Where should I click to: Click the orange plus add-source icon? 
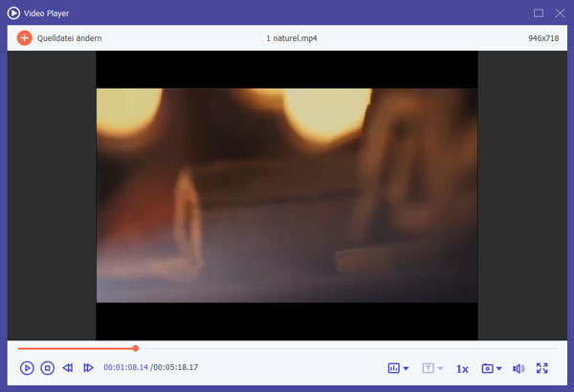click(x=25, y=38)
